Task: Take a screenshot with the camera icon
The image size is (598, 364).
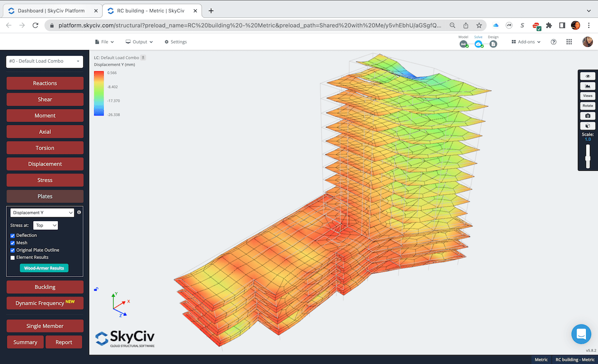Action: [588, 115]
